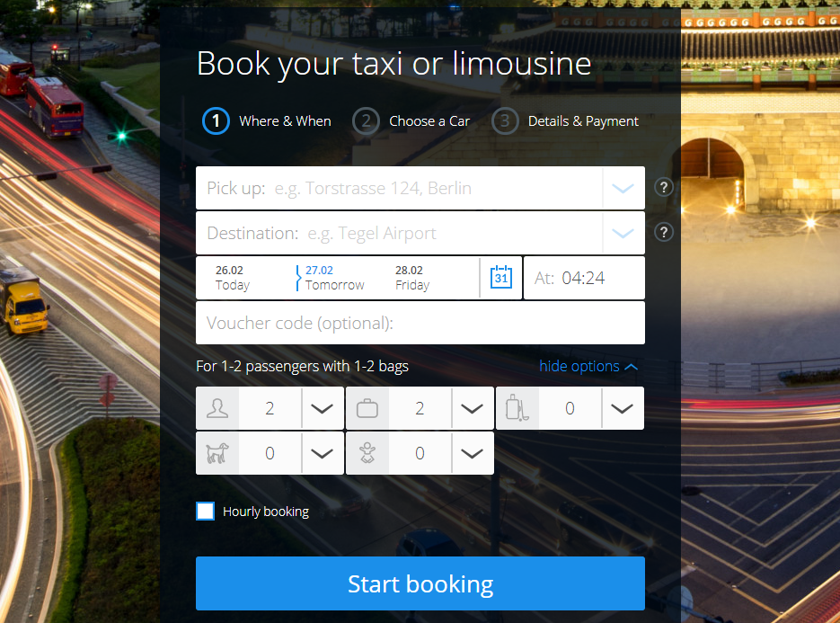
Task: Click the child seats value 0
Action: (x=420, y=453)
